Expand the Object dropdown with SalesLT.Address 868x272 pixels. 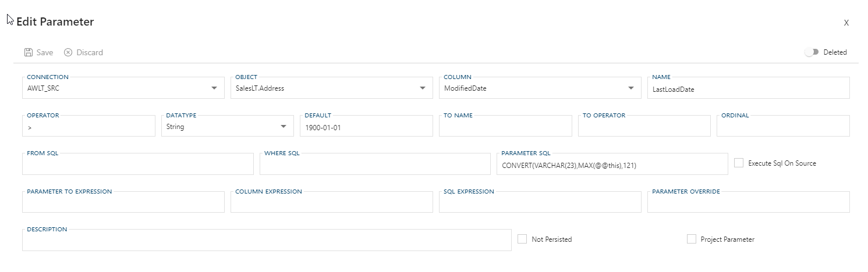pos(422,88)
